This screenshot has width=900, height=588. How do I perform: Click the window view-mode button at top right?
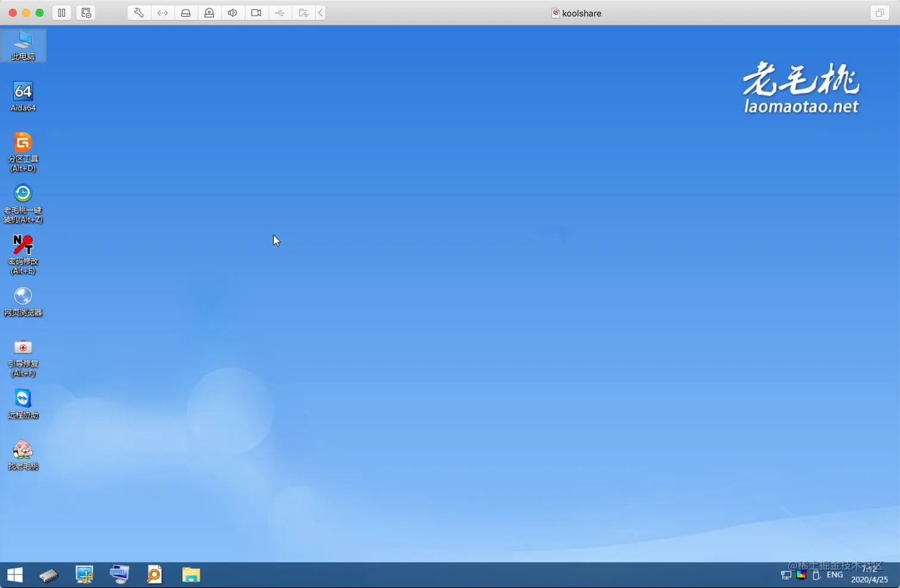click(879, 12)
